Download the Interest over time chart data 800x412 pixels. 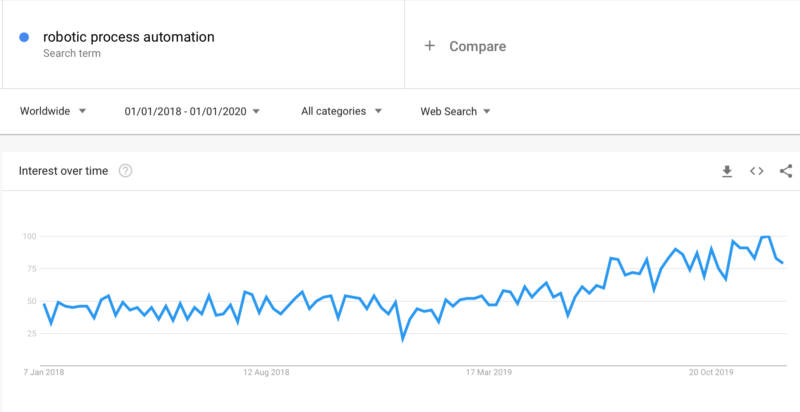[727, 171]
